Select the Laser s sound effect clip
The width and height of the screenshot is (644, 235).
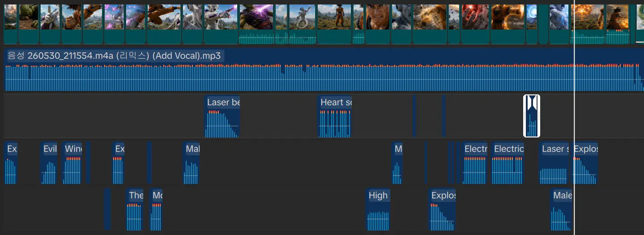(x=554, y=163)
